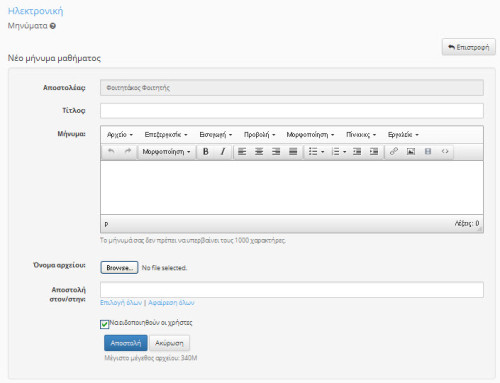Click the Τίτλος input field

click(x=292, y=111)
